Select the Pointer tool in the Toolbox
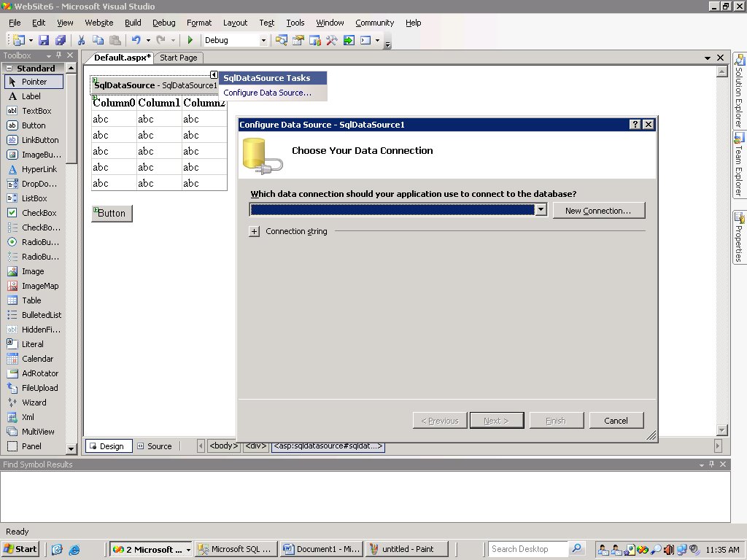The height and width of the screenshot is (560, 747). [x=34, y=82]
